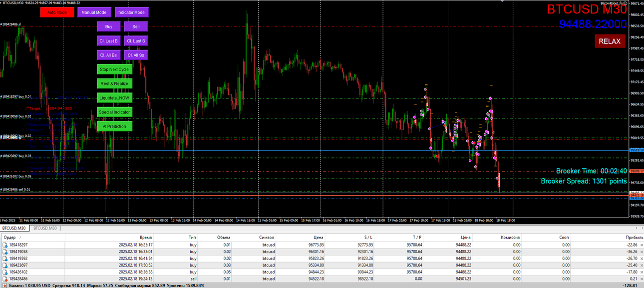Click the order icon for ticket 189418297

(5, 245)
